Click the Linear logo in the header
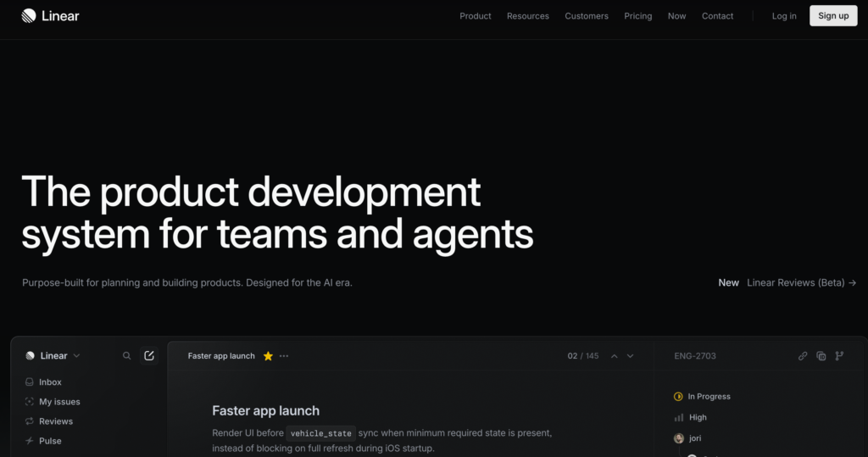The image size is (868, 457). (x=50, y=15)
